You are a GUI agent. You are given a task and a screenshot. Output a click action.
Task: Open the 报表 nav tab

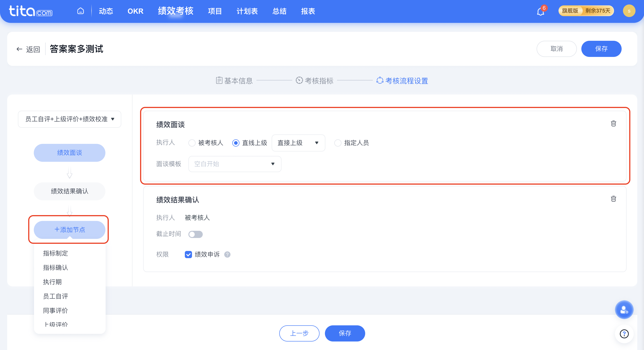coord(308,11)
